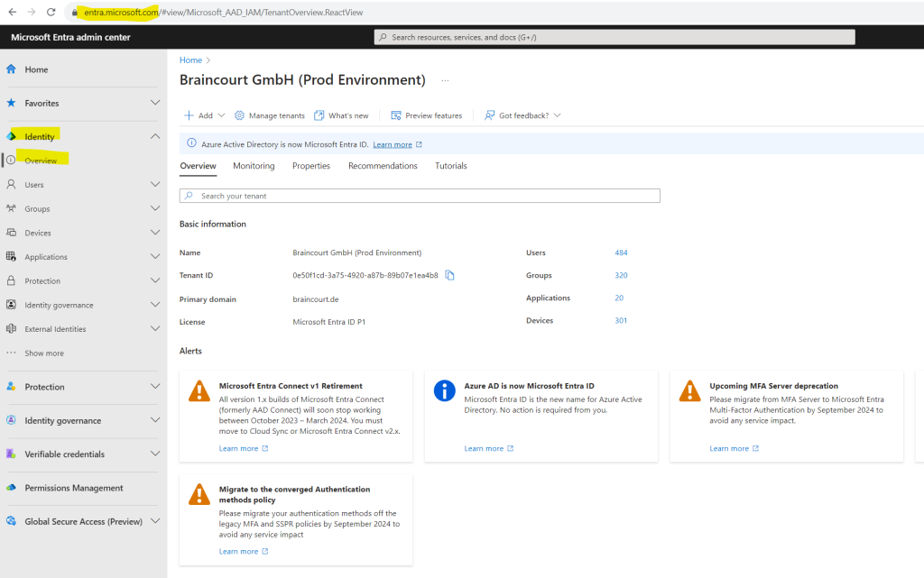Switch to the Monitoring tab

click(x=254, y=166)
